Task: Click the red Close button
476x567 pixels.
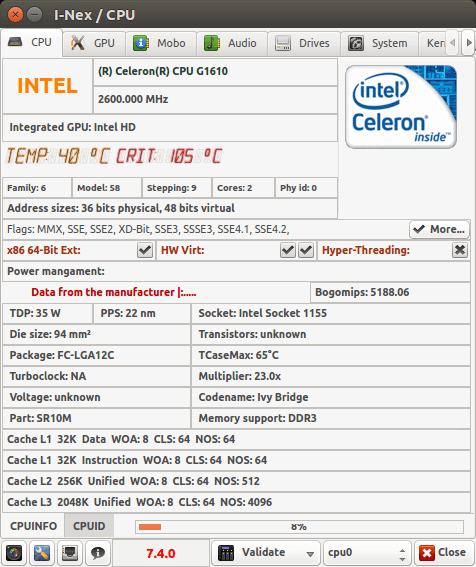Action: (x=443, y=553)
